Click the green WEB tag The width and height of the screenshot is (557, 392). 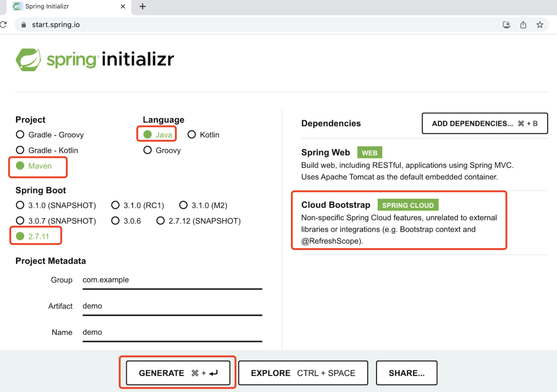click(369, 153)
